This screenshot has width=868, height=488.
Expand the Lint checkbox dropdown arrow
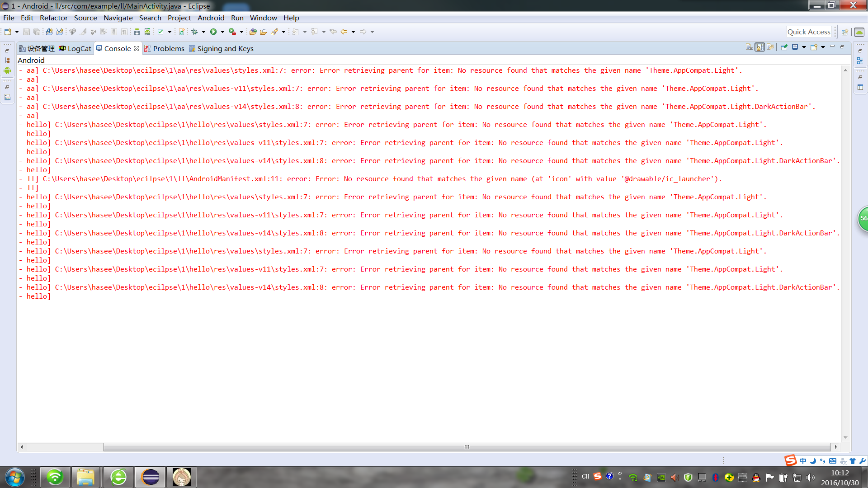[170, 32]
